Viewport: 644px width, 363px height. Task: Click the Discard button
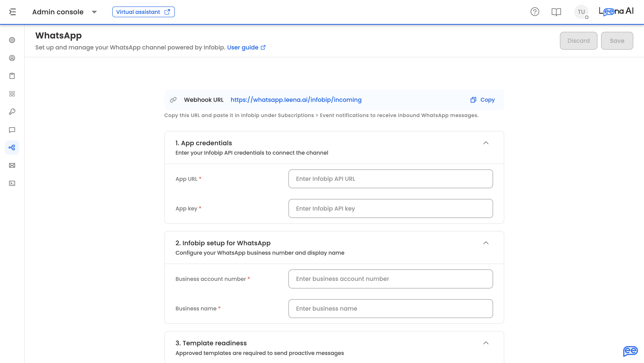(578, 41)
